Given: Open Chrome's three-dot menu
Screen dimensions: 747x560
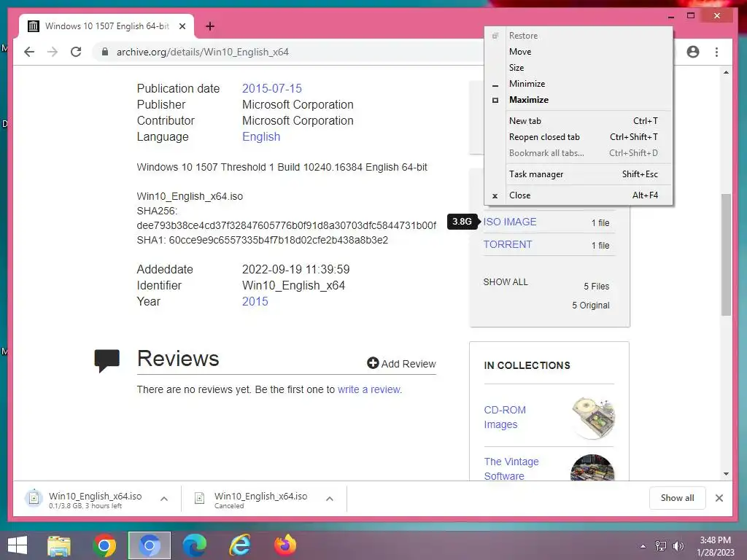Looking at the screenshot, I should (716, 52).
